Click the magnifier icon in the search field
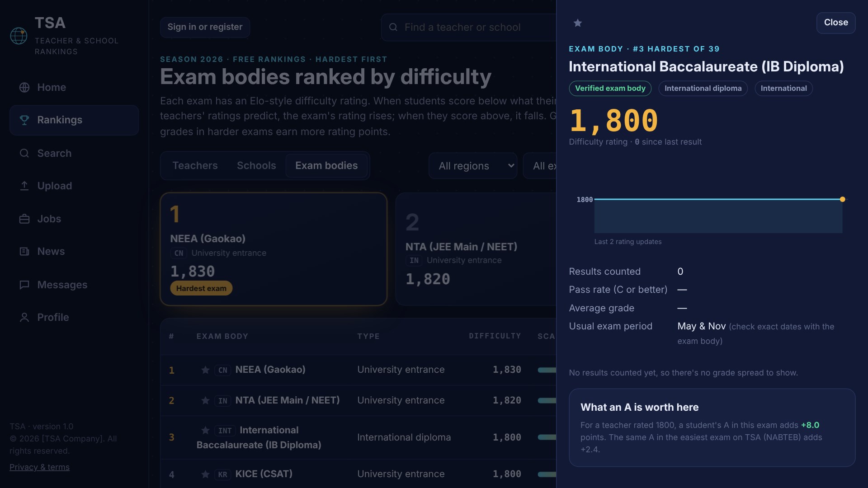The image size is (868, 488). point(393,27)
